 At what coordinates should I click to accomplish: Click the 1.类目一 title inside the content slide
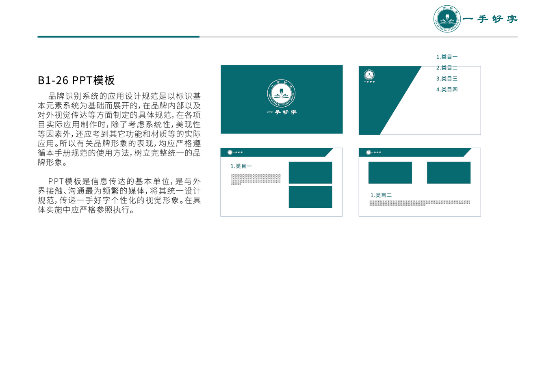click(241, 166)
